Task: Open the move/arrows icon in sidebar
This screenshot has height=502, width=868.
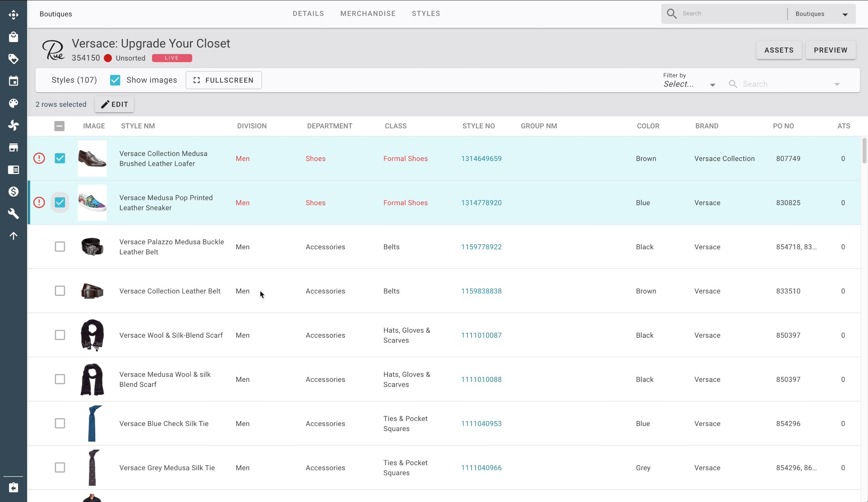Action: pos(14,15)
